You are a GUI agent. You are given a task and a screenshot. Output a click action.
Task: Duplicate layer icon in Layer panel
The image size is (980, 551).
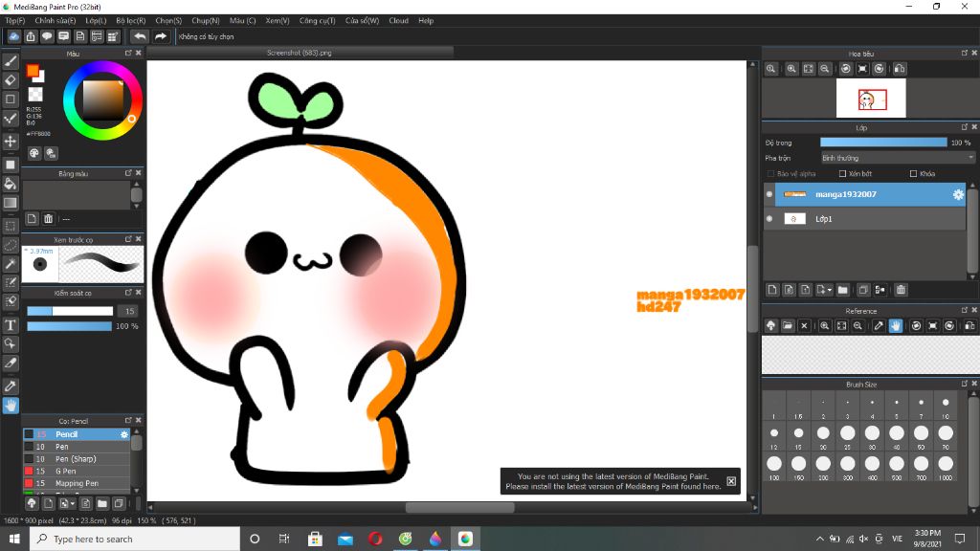point(863,290)
